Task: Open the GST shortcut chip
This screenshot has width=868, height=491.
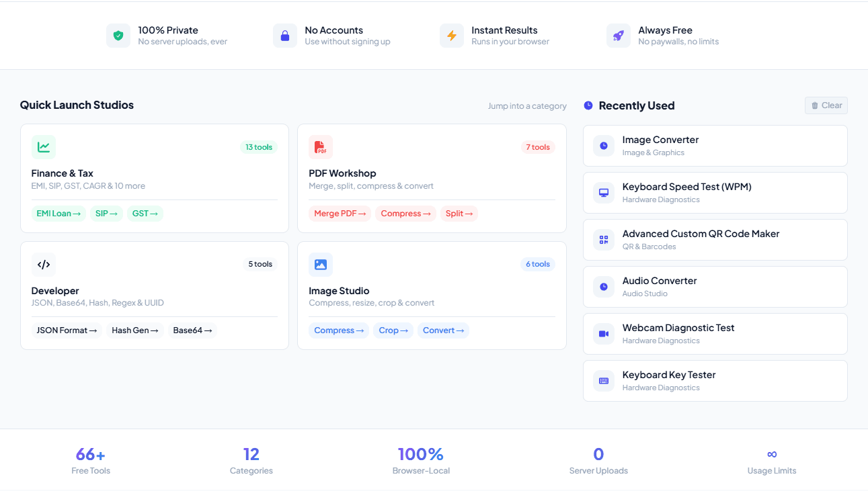Action: coord(145,214)
